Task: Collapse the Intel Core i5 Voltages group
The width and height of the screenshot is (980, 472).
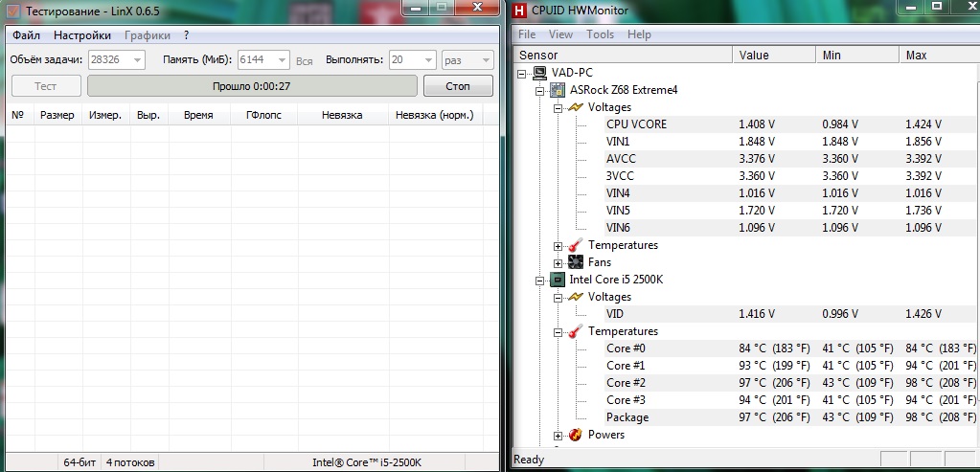Action: pyautogui.click(x=558, y=298)
